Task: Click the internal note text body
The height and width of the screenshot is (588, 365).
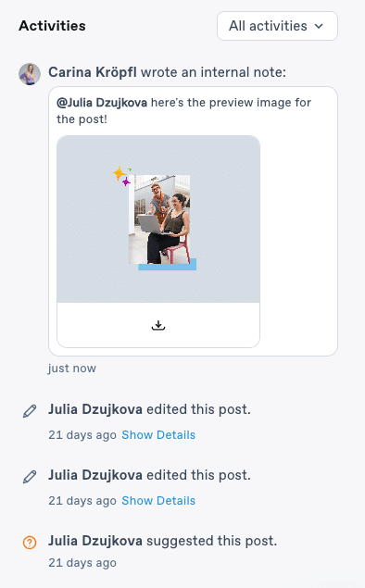Action: click(183, 110)
